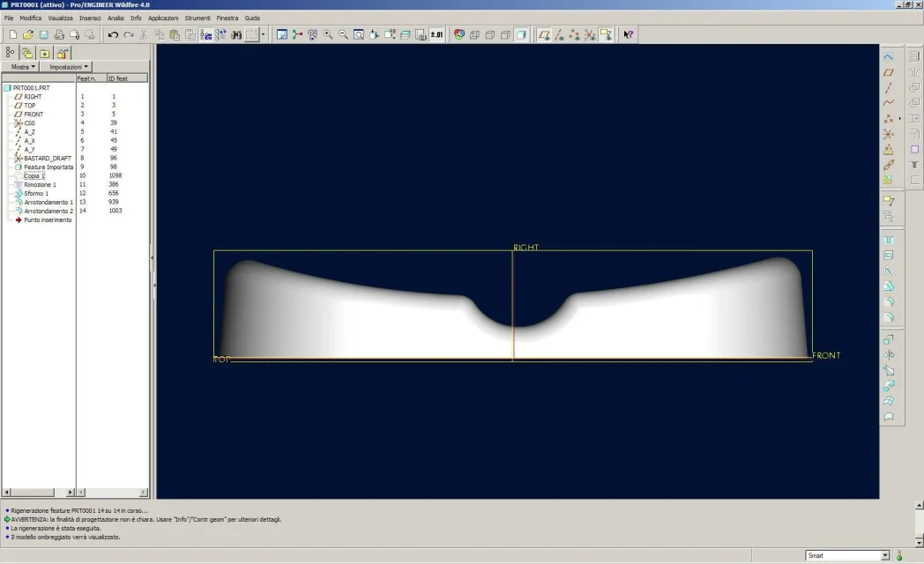Image resolution: width=924 pixels, height=564 pixels.
Task: Click Punto inserimento in model tree
Action: (48, 220)
